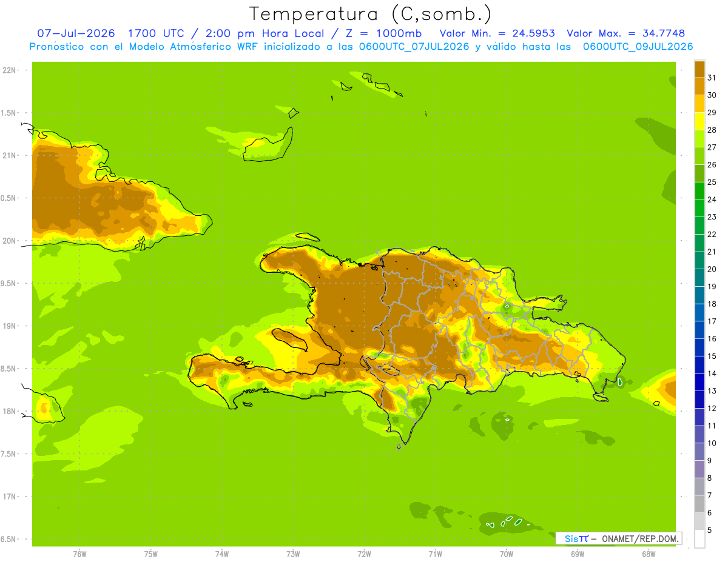The image size is (728, 562).
Task: Click the "76W" longitude axis label
Action: [79, 554]
